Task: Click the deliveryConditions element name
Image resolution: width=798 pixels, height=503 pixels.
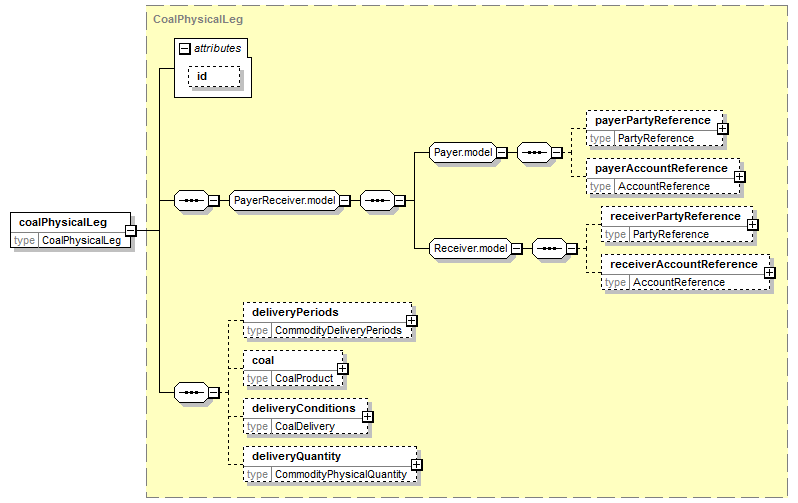Action: tap(303, 408)
